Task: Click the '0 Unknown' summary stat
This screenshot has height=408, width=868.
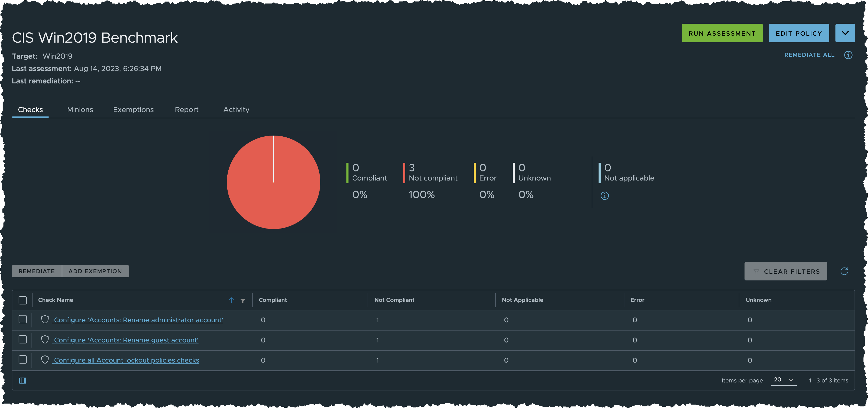Action: (532, 173)
